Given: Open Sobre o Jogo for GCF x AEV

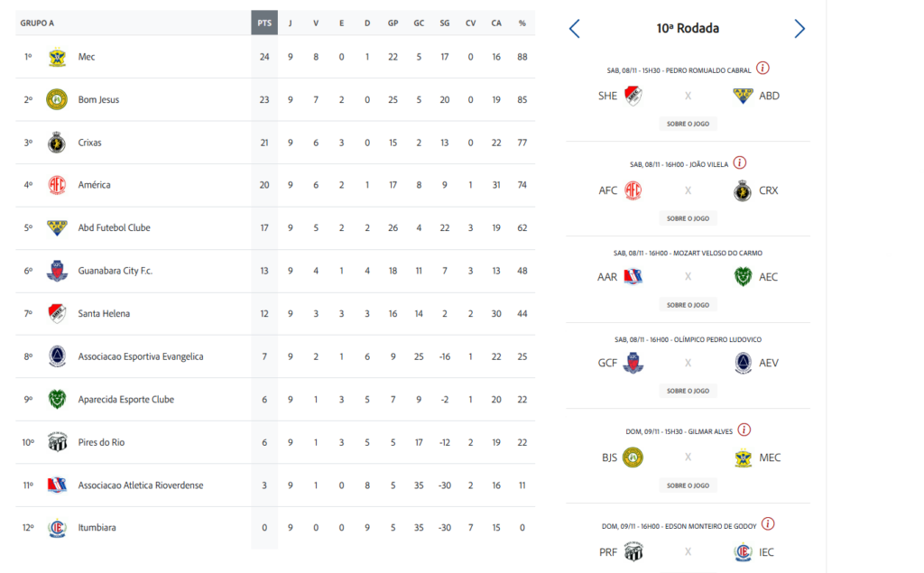Looking at the screenshot, I should [688, 391].
